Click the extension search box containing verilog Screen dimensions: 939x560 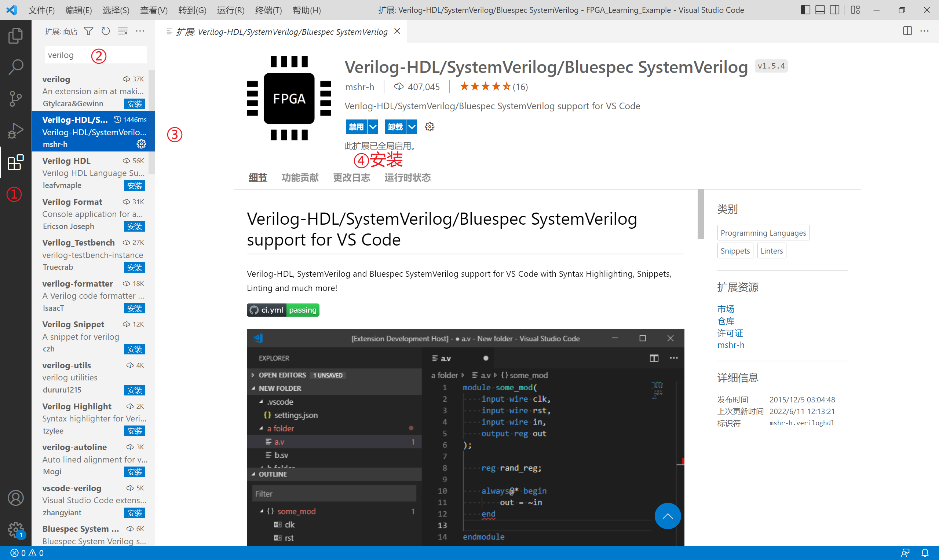95,55
